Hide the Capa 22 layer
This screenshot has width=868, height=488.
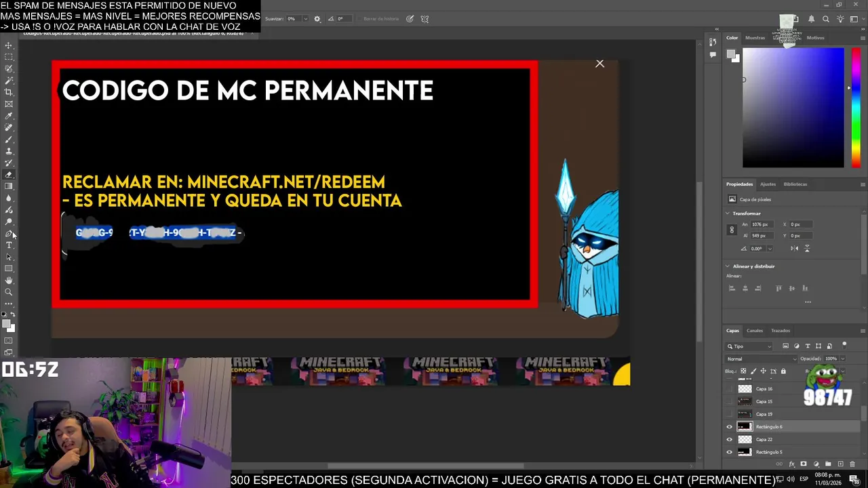(x=730, y=439)
